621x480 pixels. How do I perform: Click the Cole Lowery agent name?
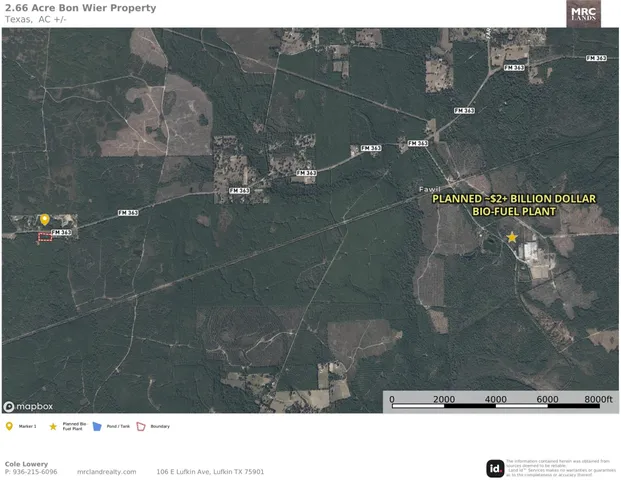(x=26, y=463)
